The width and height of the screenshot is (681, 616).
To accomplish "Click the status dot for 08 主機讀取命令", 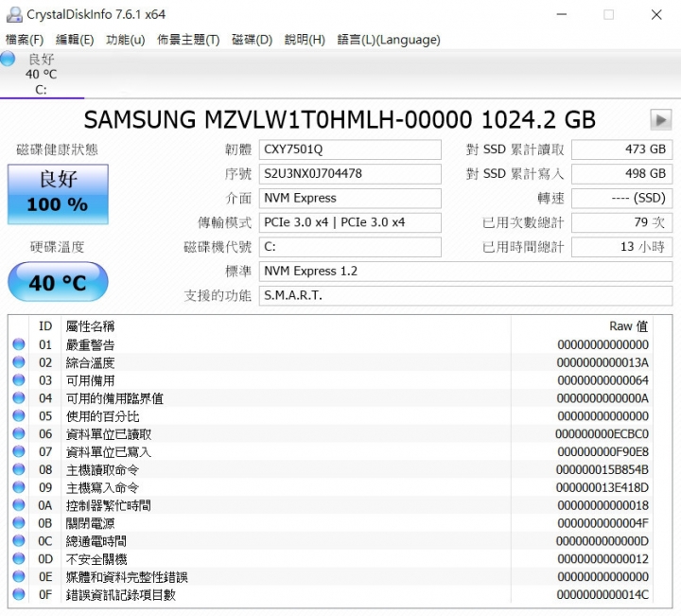I will tap(19, 469).
